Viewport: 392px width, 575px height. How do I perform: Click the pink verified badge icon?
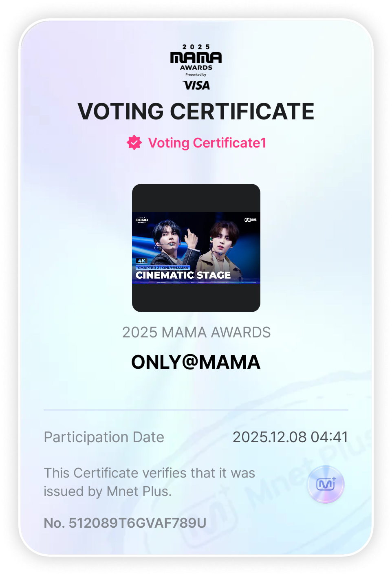pos(134,143)
